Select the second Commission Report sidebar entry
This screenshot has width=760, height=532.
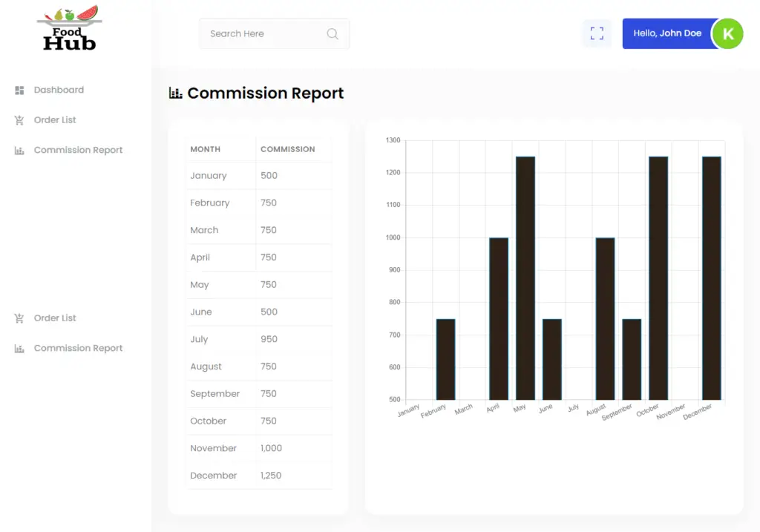[x=78, y=348]
